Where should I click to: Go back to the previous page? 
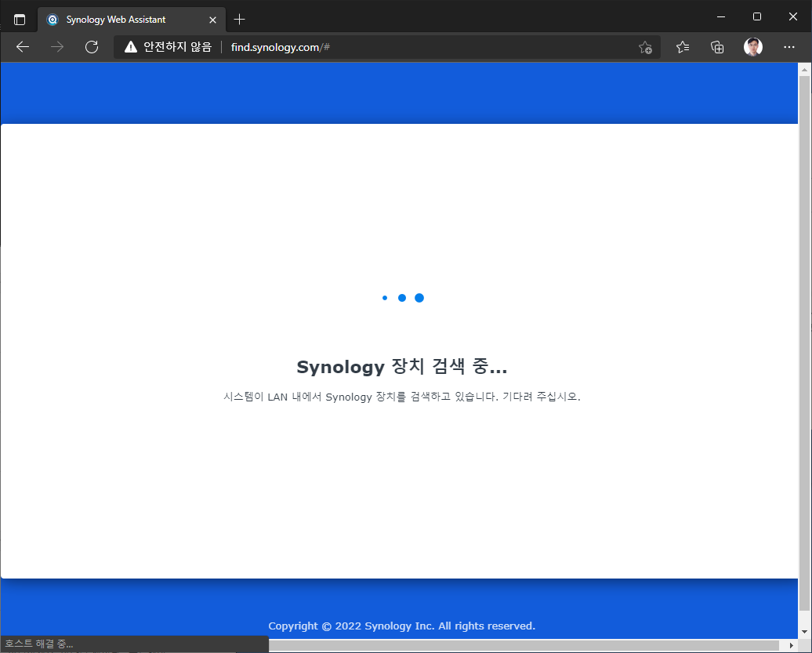click(x=23, y=47)
